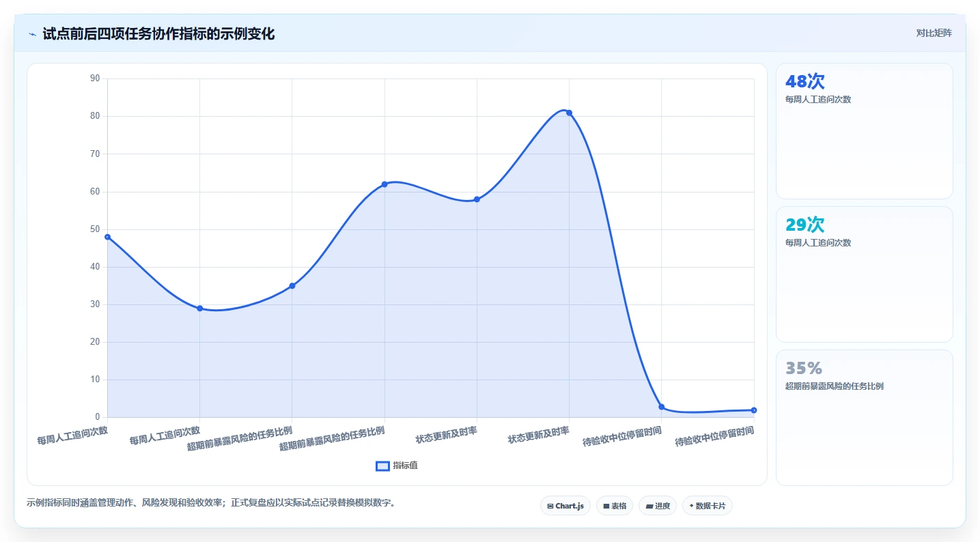
Task: Click the y-axis tick label 80
Action: click(x=95, y=116)
